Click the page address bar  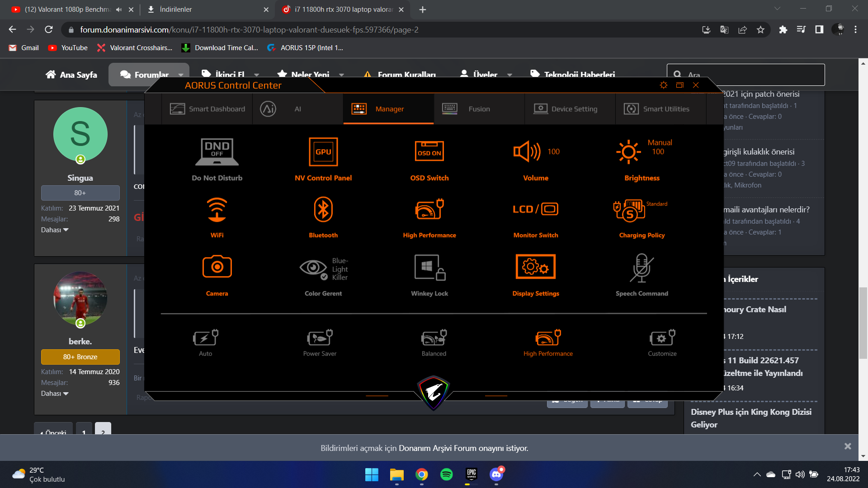384,30
